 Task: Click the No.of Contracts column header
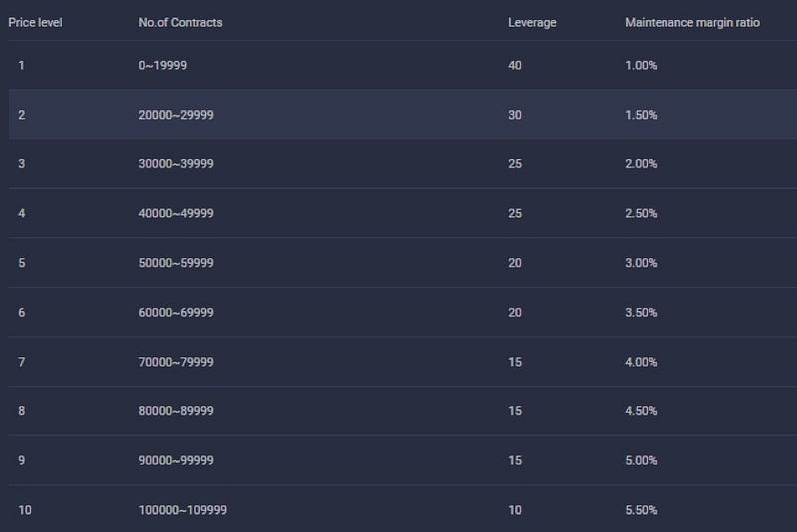pyautogui.click(x=180, y=22)
